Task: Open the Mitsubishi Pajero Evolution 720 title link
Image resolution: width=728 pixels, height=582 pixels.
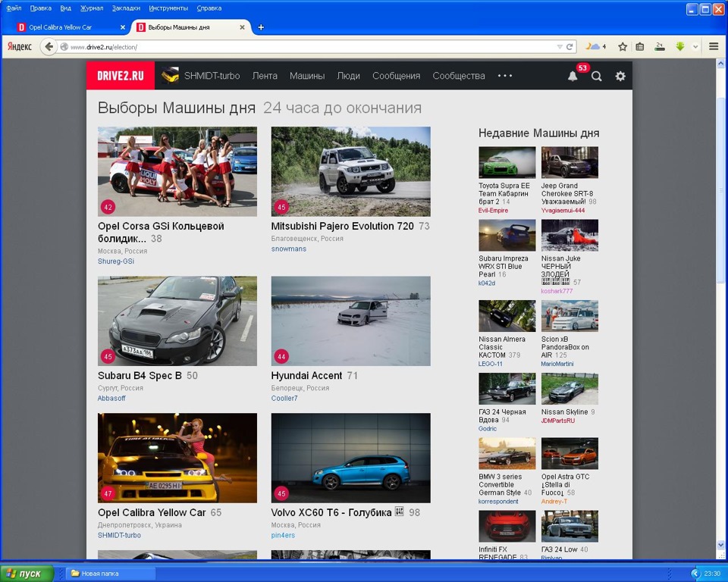Action: (342, 226)
